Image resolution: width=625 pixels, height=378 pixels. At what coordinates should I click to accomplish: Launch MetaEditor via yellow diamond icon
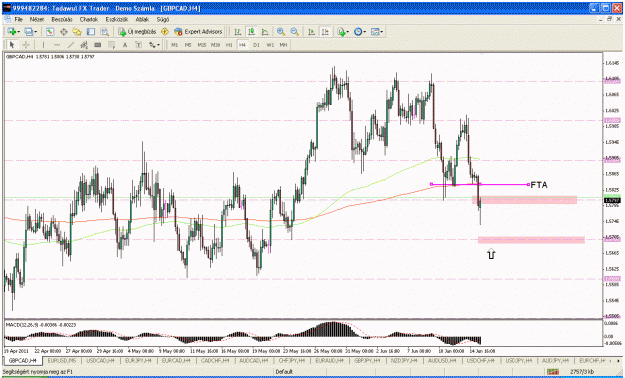click(x=165, y=32)
